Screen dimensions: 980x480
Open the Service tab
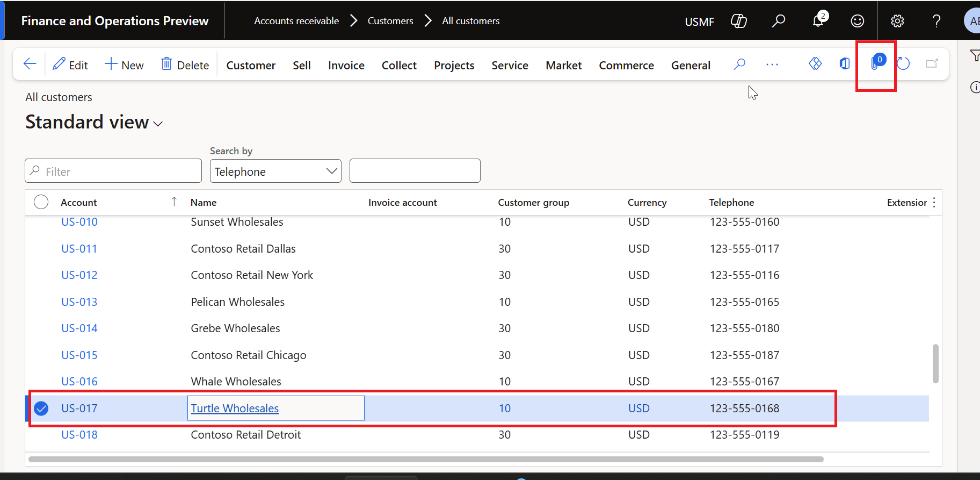(x=510, y=65)
